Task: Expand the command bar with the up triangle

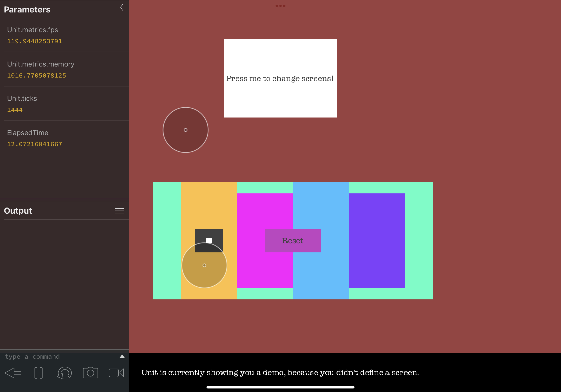Action: (x=122, y=356)
